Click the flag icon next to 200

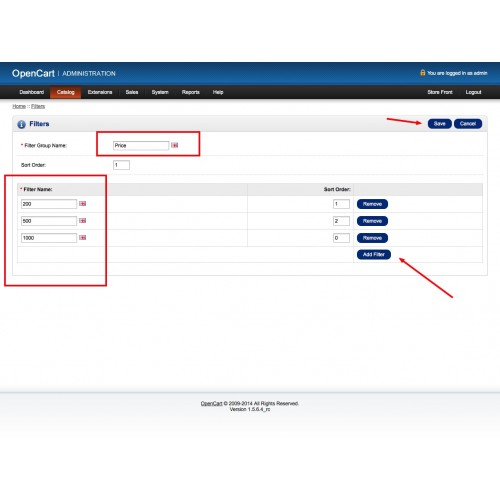pyautogui.click(x=83, y=204)
